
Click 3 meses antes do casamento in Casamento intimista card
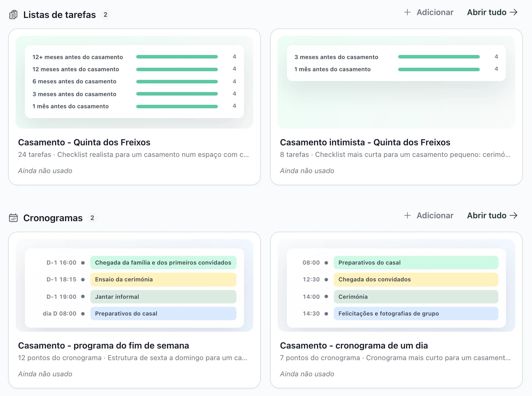click(336, 57)
